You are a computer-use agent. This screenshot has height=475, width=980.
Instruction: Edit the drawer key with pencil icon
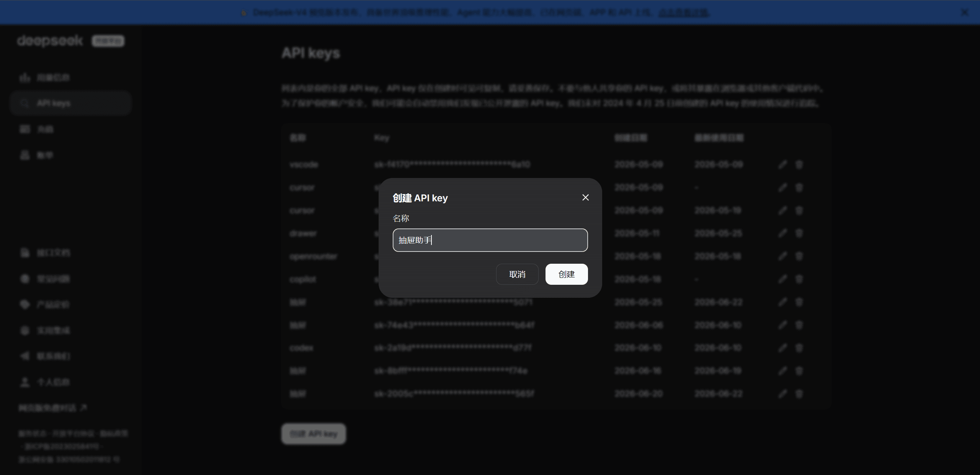coord(783,233)
